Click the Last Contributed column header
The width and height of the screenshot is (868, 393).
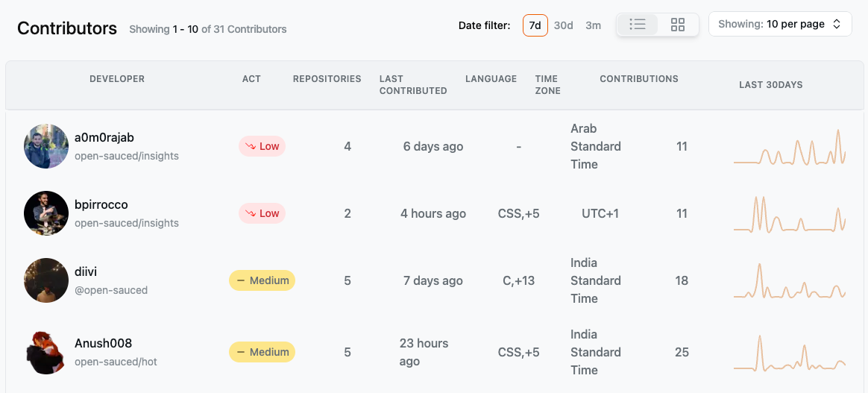tap(413, 85)
